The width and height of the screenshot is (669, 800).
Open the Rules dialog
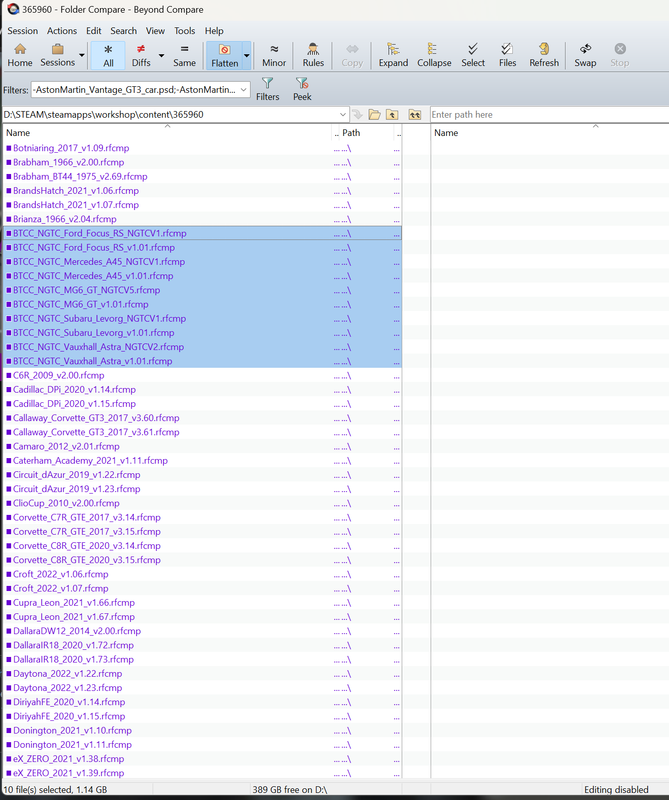313,55
